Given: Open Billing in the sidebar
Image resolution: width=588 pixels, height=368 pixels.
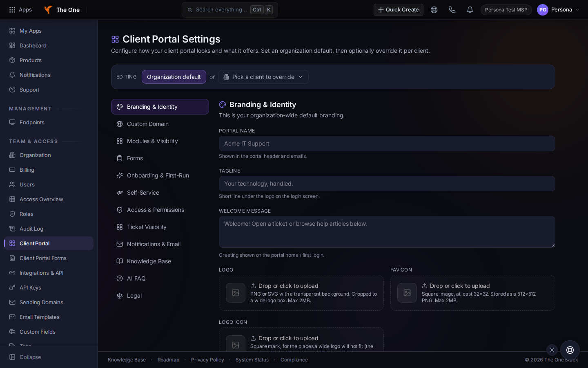Looking at the screenshot, I should (49, 170).
